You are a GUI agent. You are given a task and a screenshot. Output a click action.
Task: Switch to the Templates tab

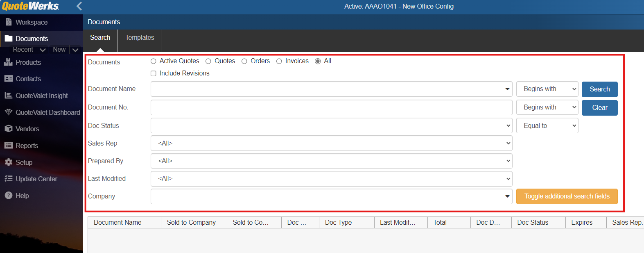point(140,38)
